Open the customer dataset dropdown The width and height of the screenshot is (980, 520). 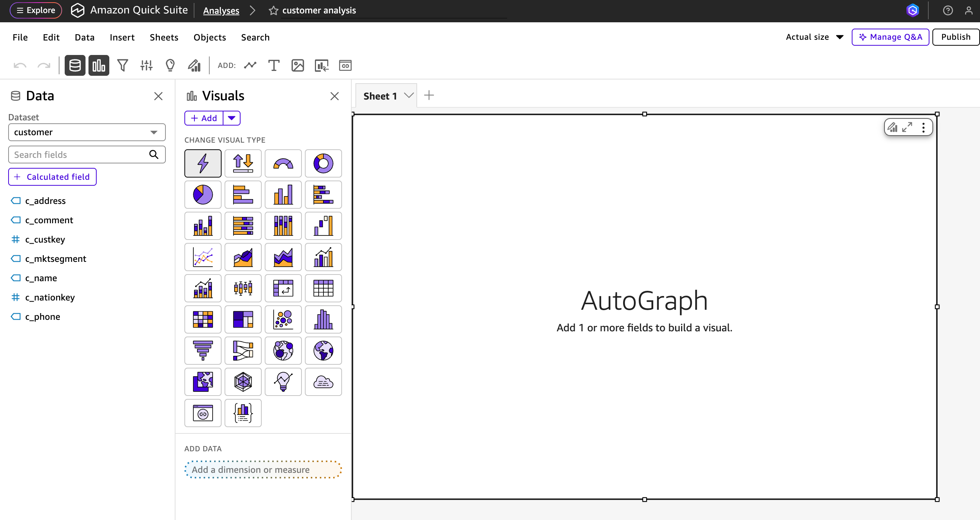(87, 132)
